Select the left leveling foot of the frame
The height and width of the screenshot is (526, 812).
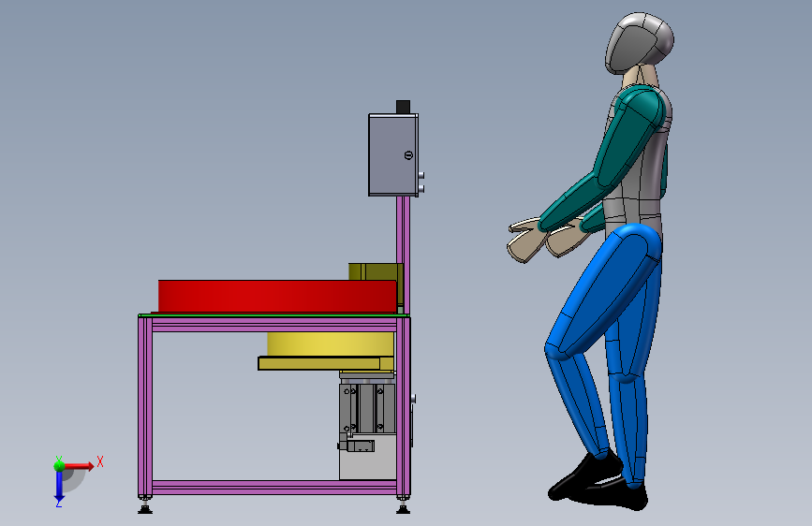(x=145, y=505)
